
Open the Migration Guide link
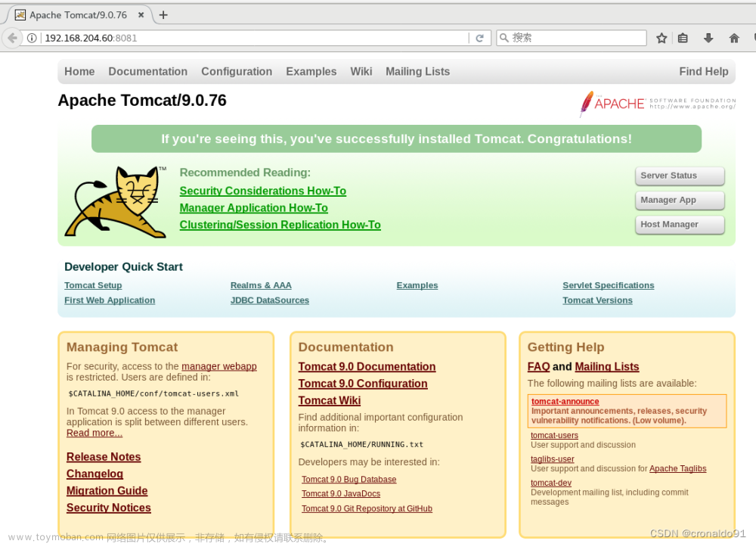pyautogui.click(x=107, y=491)
